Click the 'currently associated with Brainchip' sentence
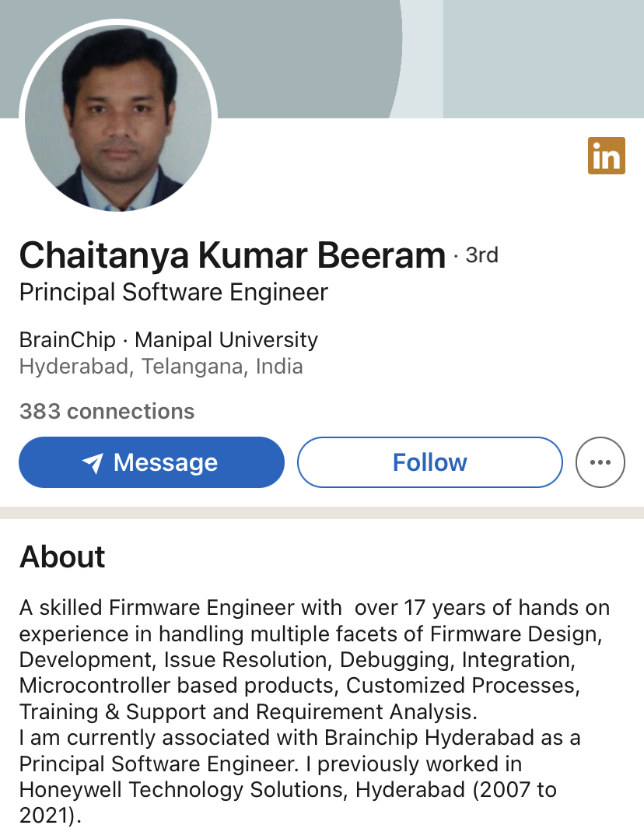The height and width of the screenshot is (832, 644). click(x=299, y=737)
